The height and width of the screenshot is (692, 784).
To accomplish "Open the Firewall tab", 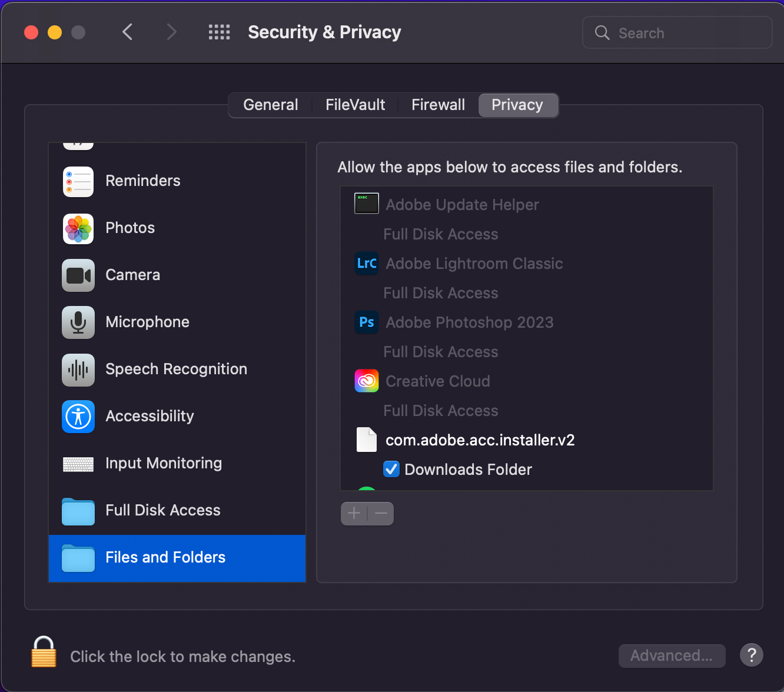I will point(438,105).
